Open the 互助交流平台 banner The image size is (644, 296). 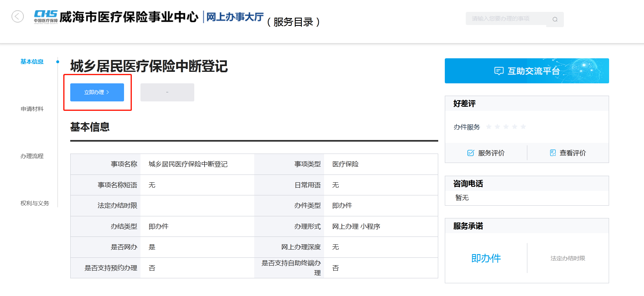pyautogui.click(x=527, y=71)
